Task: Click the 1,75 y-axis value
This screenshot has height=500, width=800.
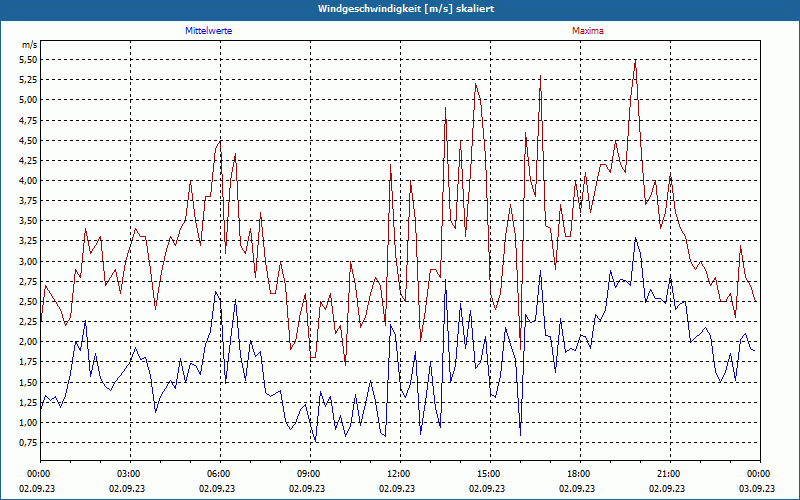Action: [x=30, y=362]
